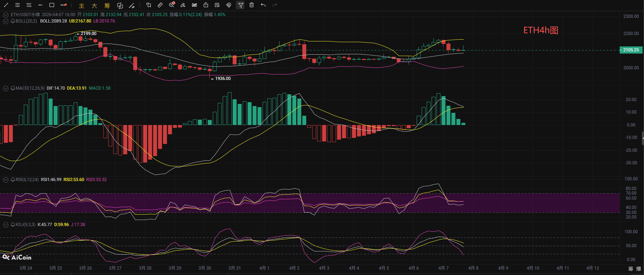Click the ETH/USDT永续 symbol title

pos(25,15)
